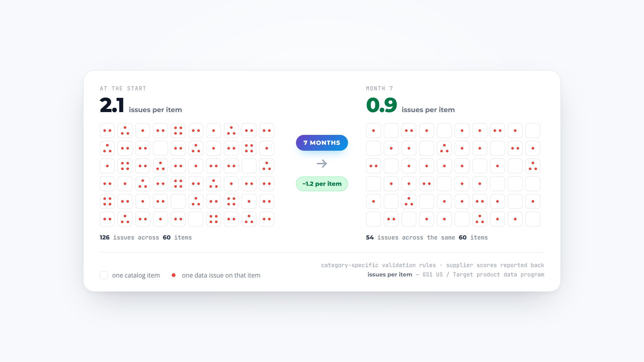Click the bottom-right empty box in Month 7 grid
Screen dimensions: 644x362
click(533, 219)
